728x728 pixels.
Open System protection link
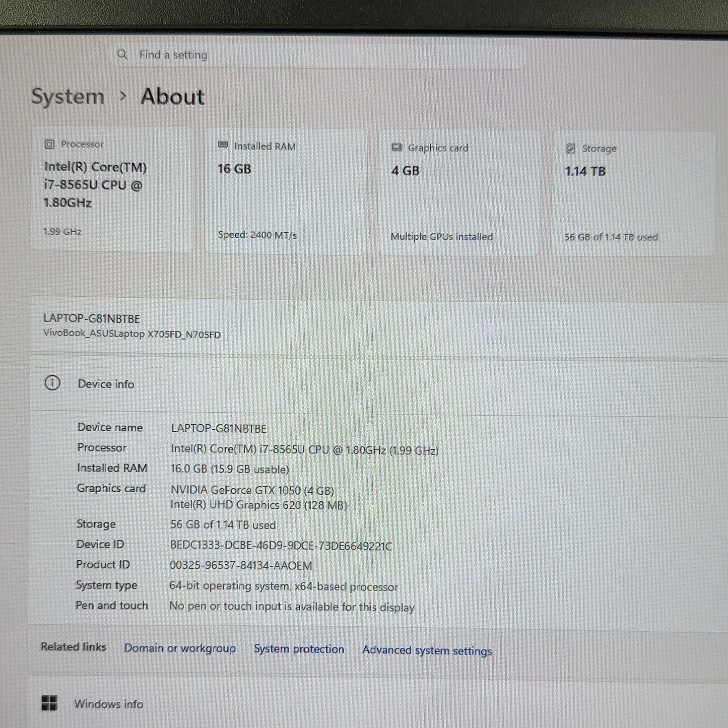tap(299, 649)
